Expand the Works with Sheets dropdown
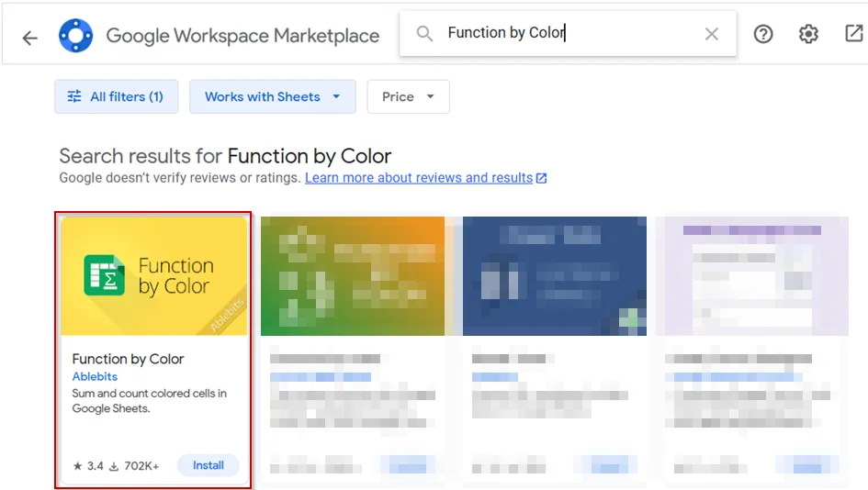Image resolution: width=868 pixels, height=490 pixels. pos(273,96)
